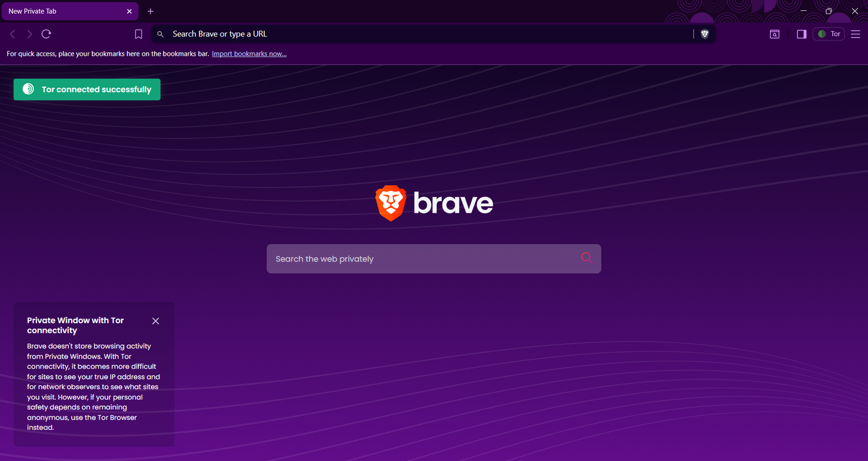Go back to the previous page
868x461 pixels.
click(x=12, y=34)
